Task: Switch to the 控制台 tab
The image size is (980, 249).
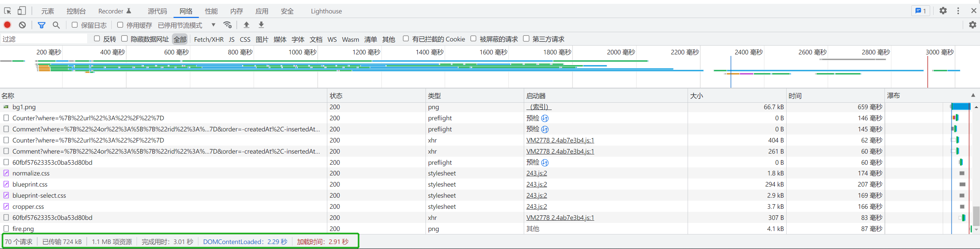Action: tap(76, 11)
